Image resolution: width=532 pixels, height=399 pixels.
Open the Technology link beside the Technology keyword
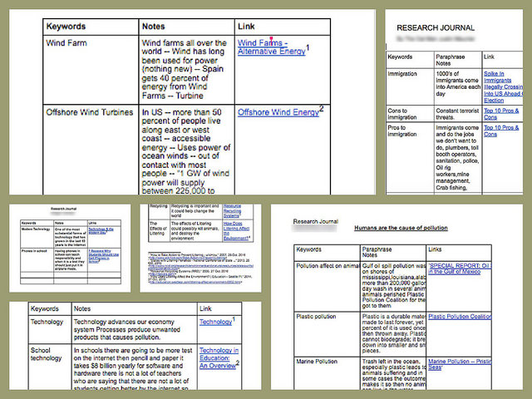[216, 322]
